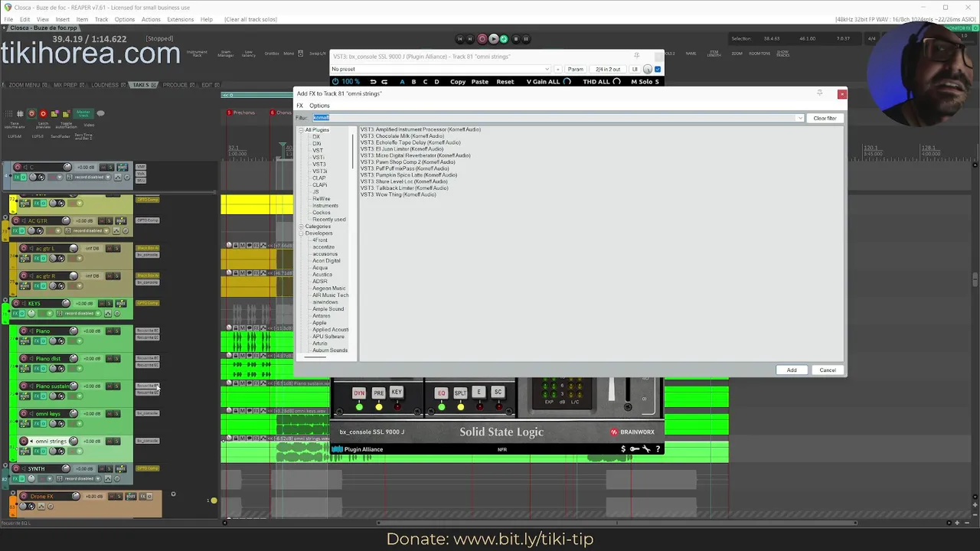This screenshot has height=551, width=980.
Task: Select the Instruments folder in plugin tree
Action: (325, 205)
